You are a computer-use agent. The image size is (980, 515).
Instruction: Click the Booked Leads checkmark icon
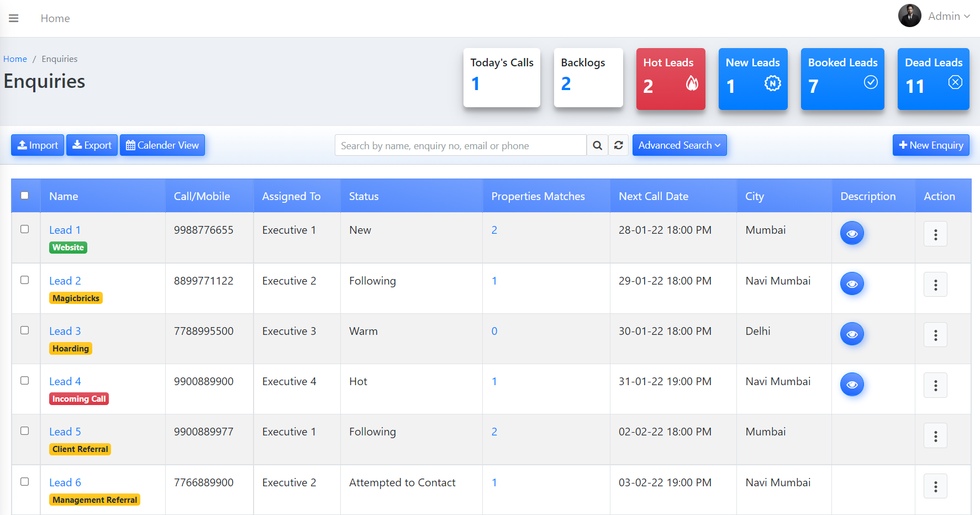[x=871, y=82]
